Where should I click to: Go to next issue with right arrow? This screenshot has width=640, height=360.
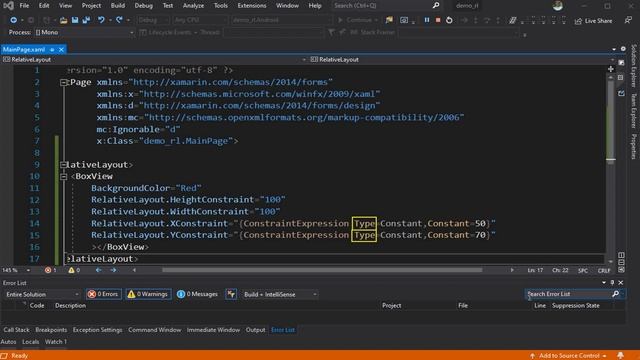click(x=113, y=270)
